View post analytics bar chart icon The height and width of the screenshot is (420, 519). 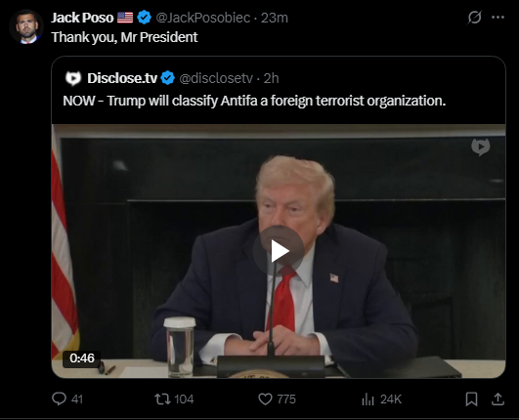368,399
